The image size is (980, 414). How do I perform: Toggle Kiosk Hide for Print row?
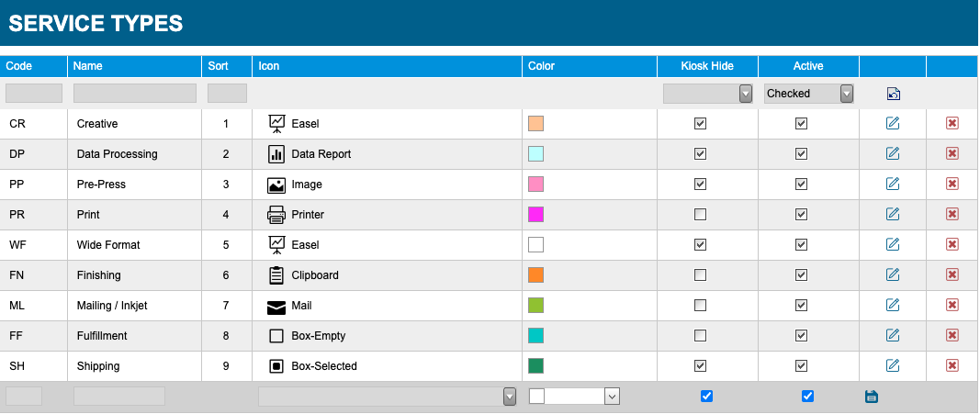click(x=700, y=215)
